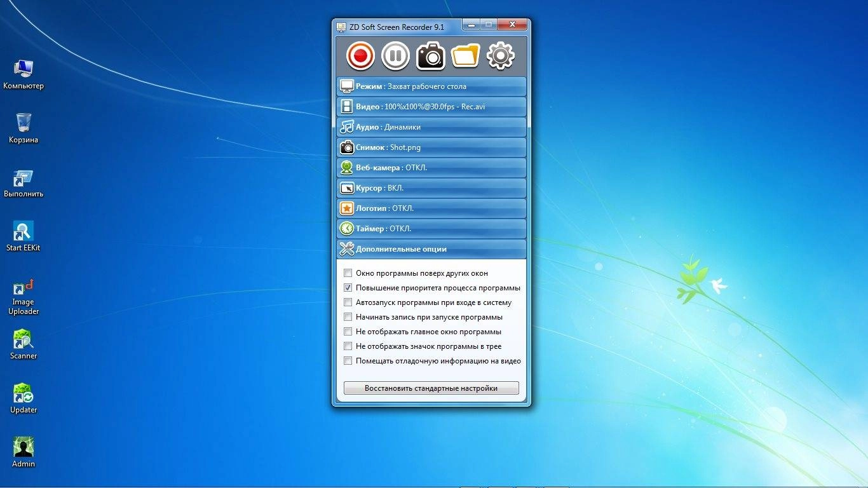Select the Scanner desktop shortcut
Viewport: 868px width, 488px height.
point(24,344)
